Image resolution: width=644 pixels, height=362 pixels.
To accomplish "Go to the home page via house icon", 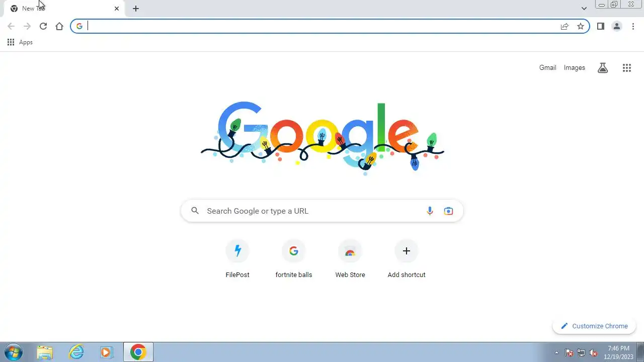I will [x=59, y=26].
